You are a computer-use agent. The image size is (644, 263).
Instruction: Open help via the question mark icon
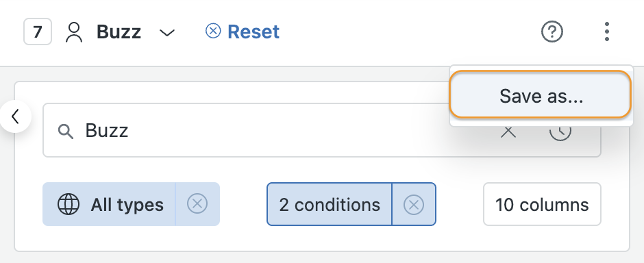pyautogui.click(x=552, y=32)
